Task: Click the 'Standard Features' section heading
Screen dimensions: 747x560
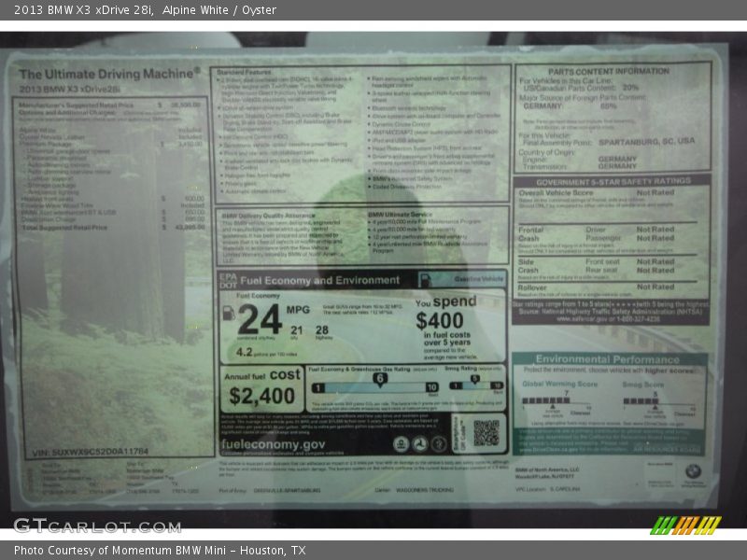Action: pos(244,73)
